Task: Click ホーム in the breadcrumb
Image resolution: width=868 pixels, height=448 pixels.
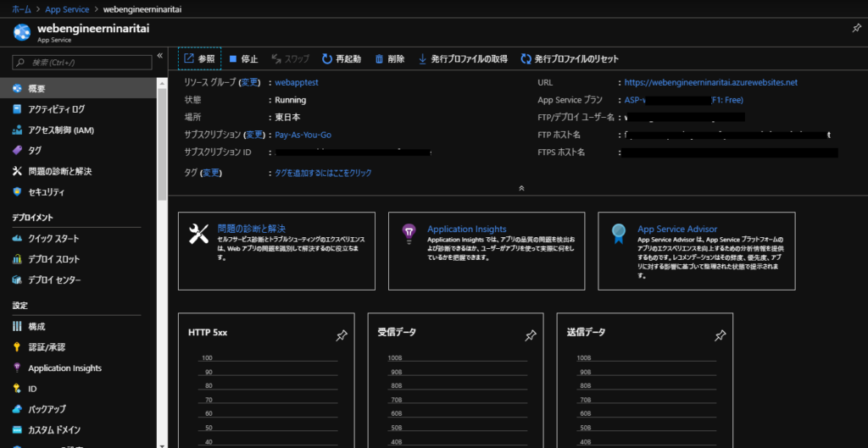Action: click(x=20, y=8)
